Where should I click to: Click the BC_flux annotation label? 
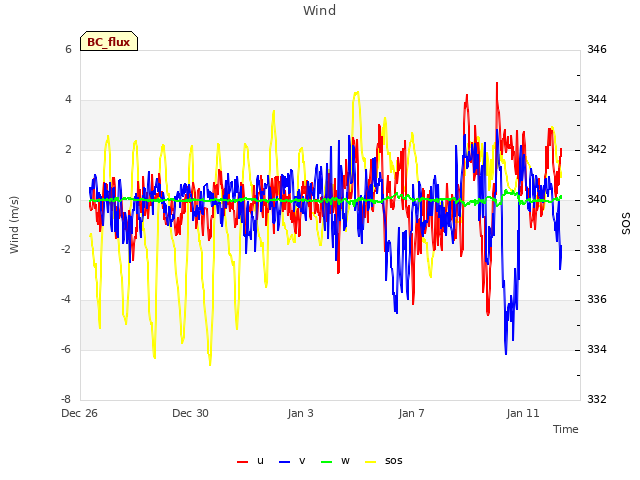click(x=109, y=41)
